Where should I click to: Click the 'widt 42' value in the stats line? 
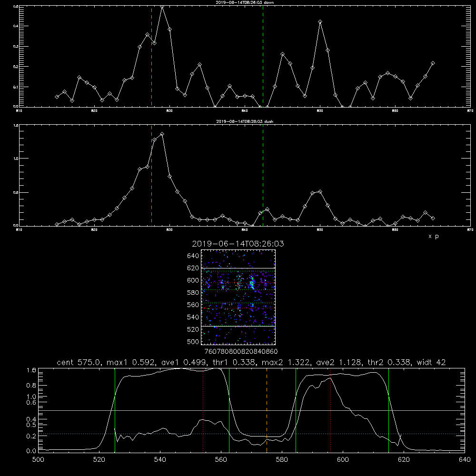tap(431, 362)
